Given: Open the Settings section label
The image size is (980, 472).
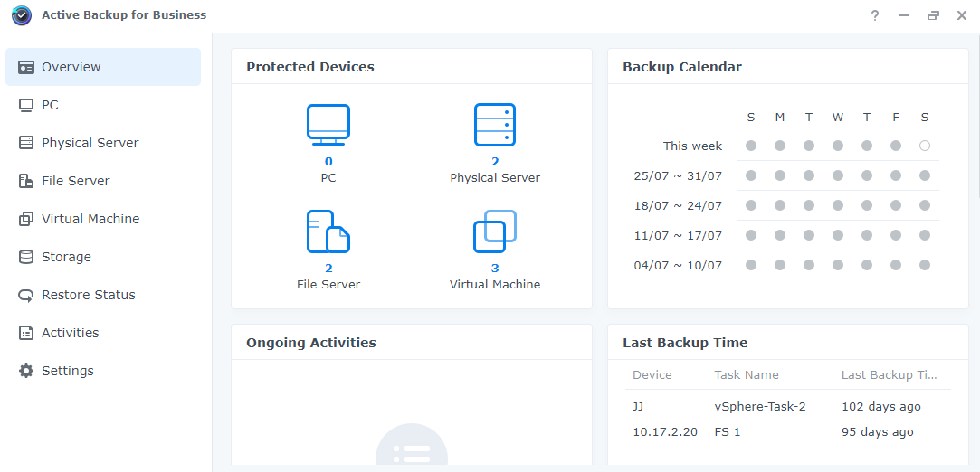Looking at the screenshot, I should pyautogui.click(x=68, y=371).
